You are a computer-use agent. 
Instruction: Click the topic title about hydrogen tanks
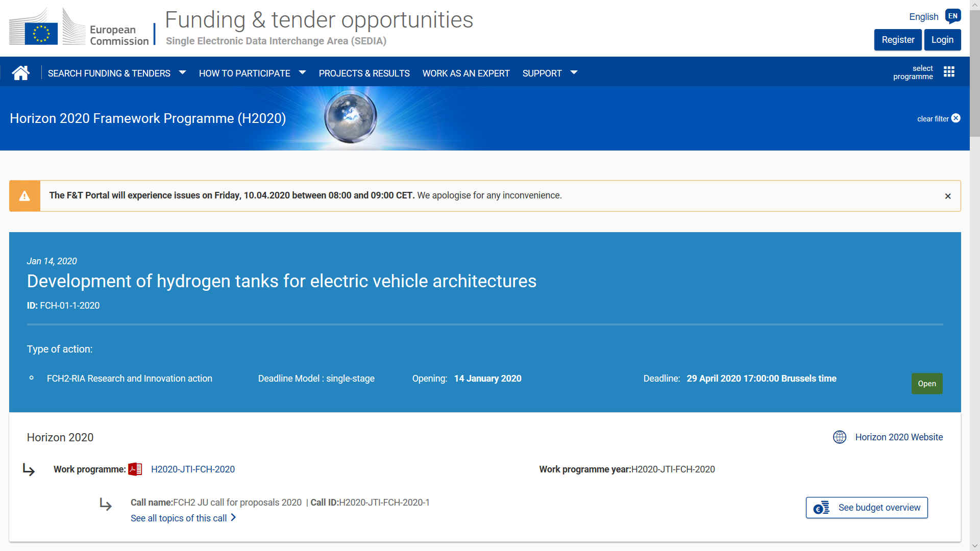tap(282, 281)
